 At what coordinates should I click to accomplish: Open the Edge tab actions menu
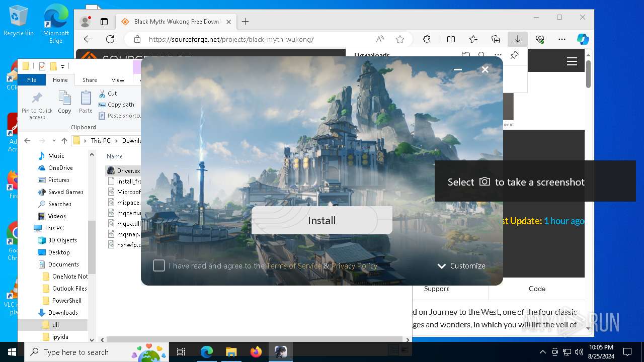[104, 22]
